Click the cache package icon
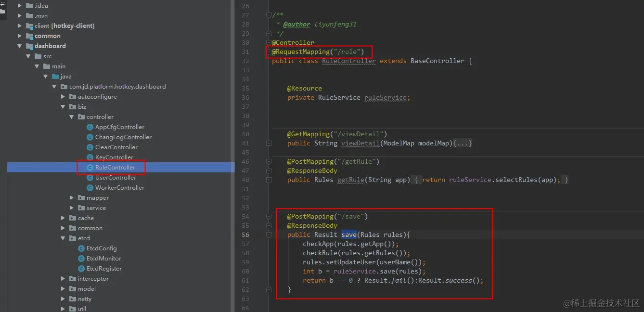This screenshot has width=644, height=312. coord(72,218)
